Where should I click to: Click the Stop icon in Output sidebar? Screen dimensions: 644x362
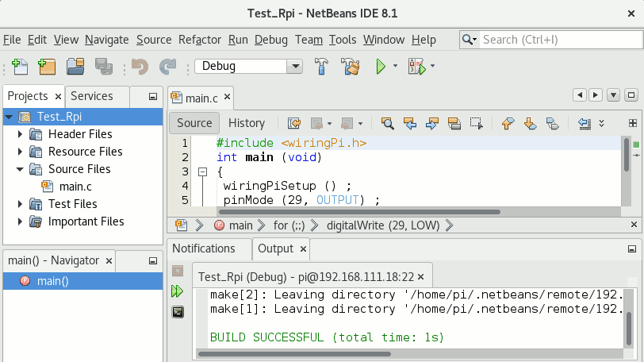pos(178,271)
